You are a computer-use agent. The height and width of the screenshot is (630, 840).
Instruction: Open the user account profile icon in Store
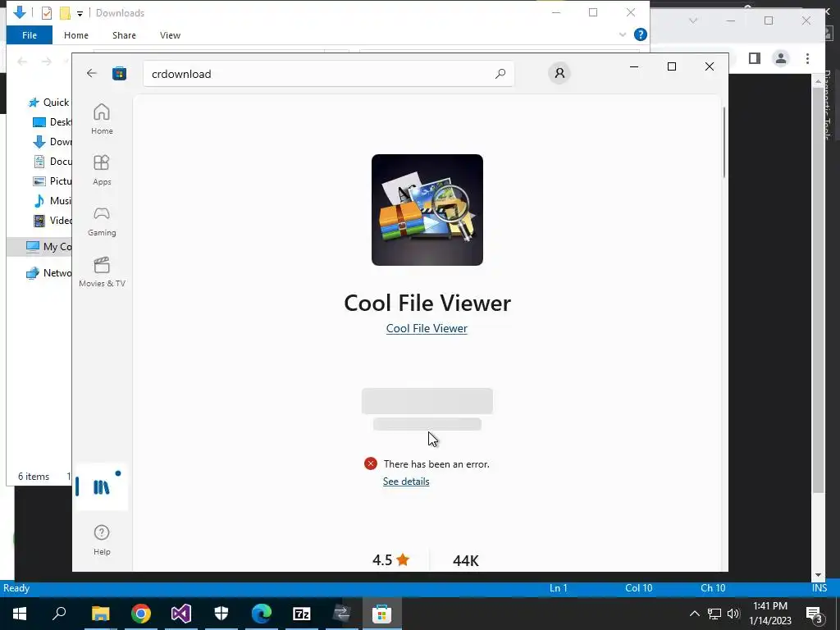559,73
